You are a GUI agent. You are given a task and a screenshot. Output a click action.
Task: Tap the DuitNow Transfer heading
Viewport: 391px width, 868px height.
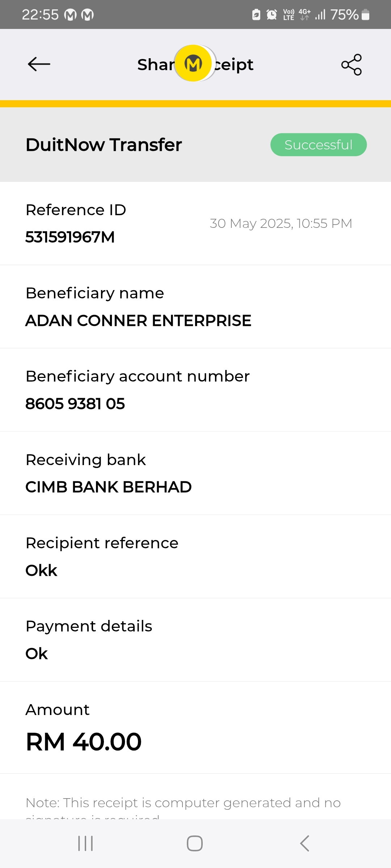click(104, 145)
